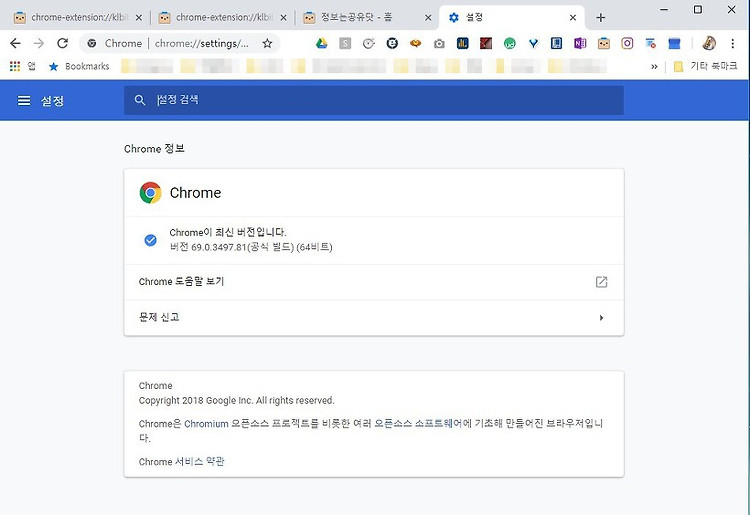The image size is (750, 515).
Task: Open the stopwatch timer extension
Action: [x=368, y=44]
